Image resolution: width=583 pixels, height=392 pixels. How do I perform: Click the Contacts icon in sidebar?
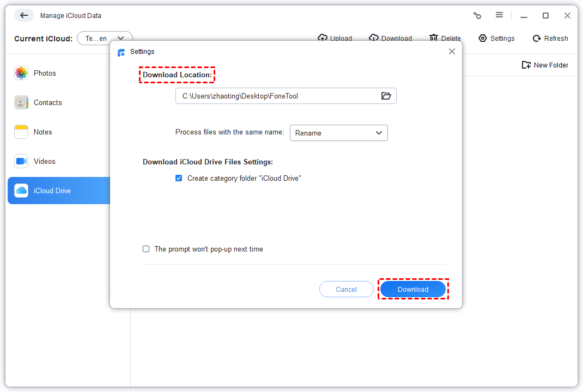tap(21, 102)
